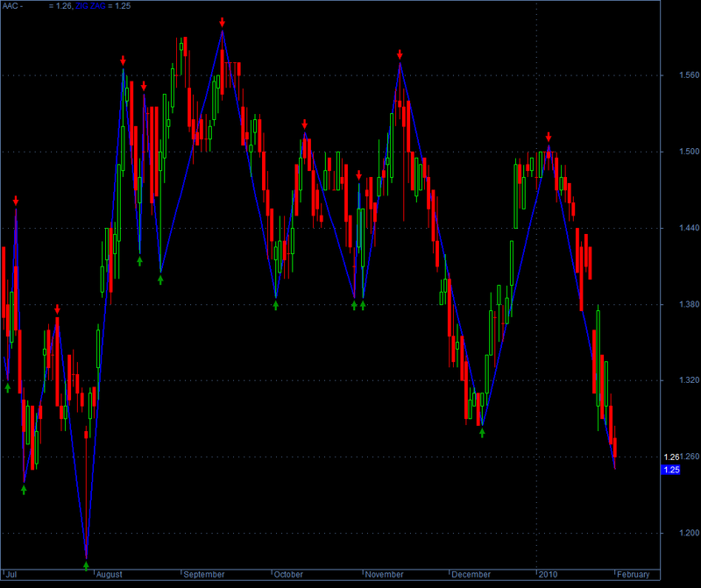Click the November label on date axis

click(384, 575)
